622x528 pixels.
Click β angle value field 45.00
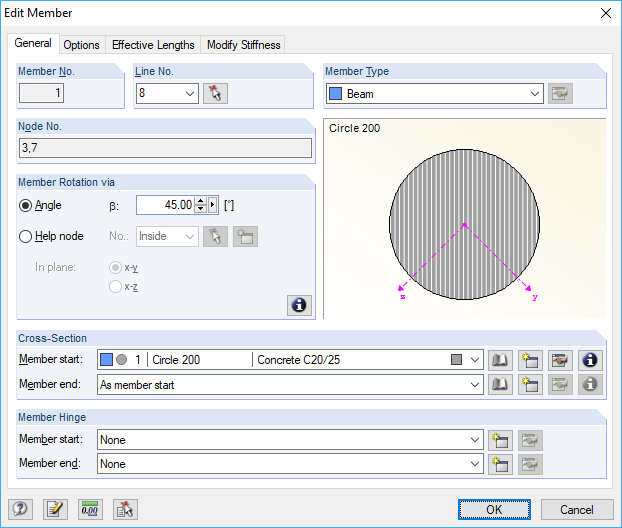(x=166, y=205)
